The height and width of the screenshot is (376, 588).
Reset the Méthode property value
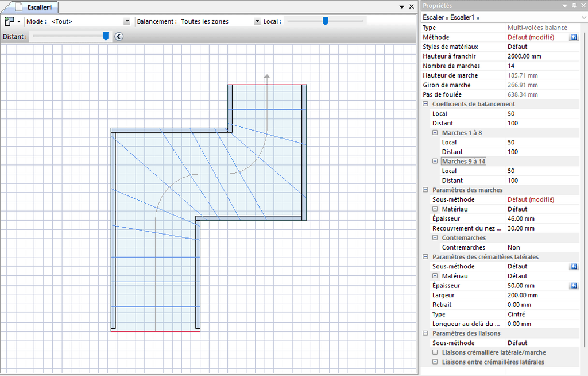pos(574,37)
